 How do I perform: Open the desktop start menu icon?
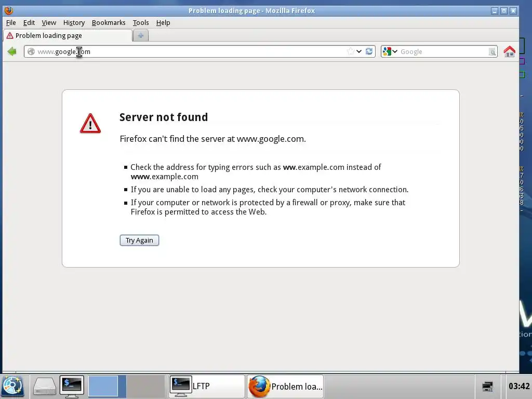tap(12, 386)
